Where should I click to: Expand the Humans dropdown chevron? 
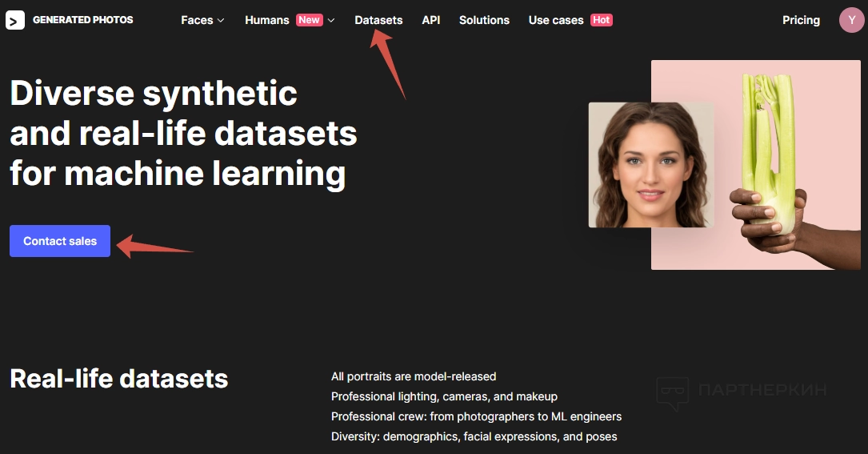click(331, 21)
